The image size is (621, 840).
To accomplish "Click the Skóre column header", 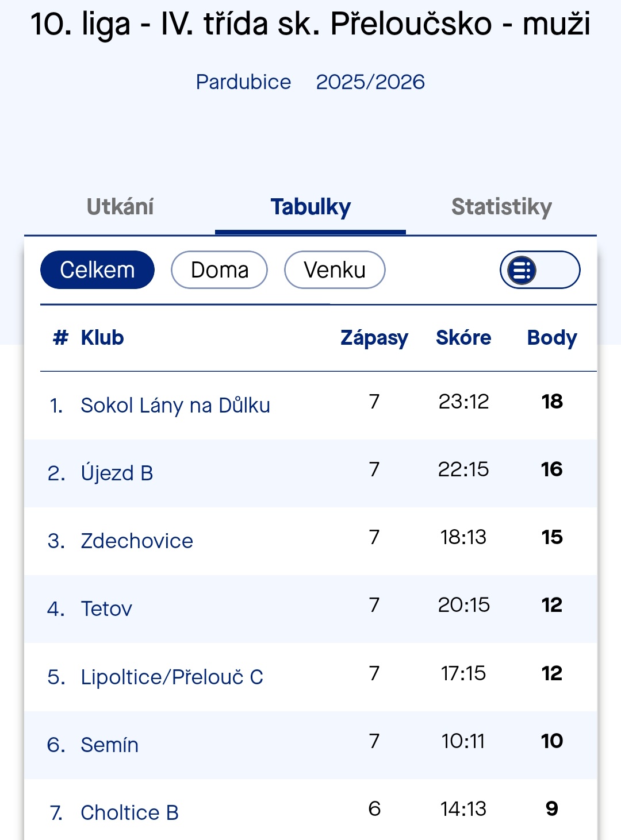I will pos(463,338).
